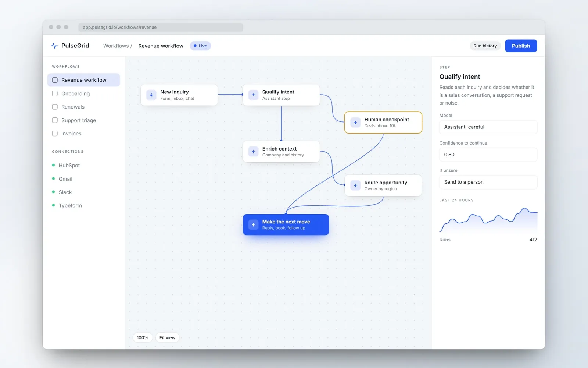Select the Human checkpoint node title
The image size is (588, 368).
click(x=387, y=120)
